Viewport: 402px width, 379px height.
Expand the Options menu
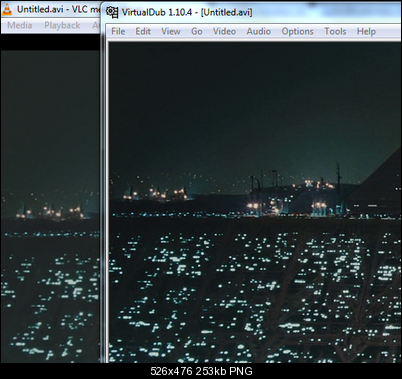click(x=297, y=31)
